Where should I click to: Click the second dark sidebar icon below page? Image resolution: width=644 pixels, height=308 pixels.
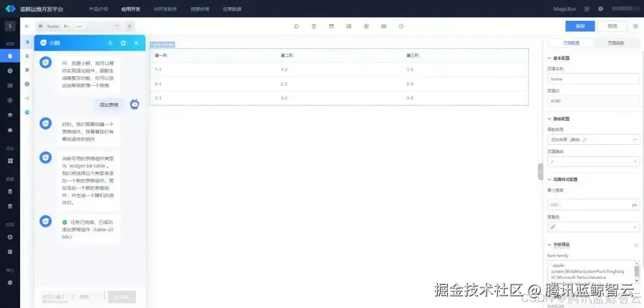[10, 70]
